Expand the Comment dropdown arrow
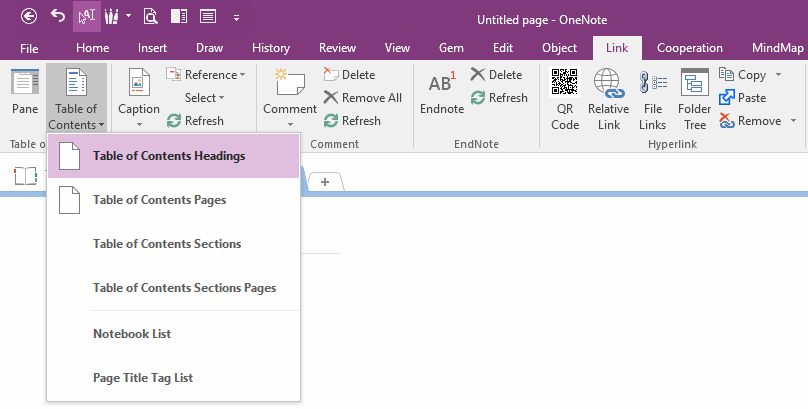This screenshot has width=808, height=409. point(290,125)
